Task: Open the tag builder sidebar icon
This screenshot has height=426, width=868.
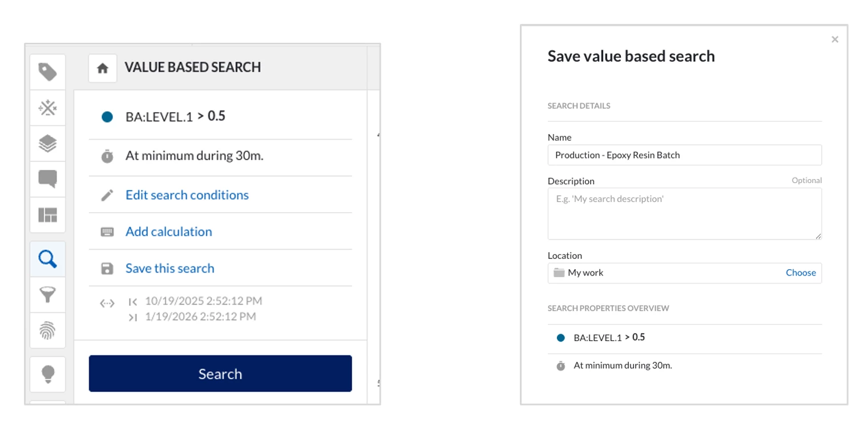Action: (47, 72)
